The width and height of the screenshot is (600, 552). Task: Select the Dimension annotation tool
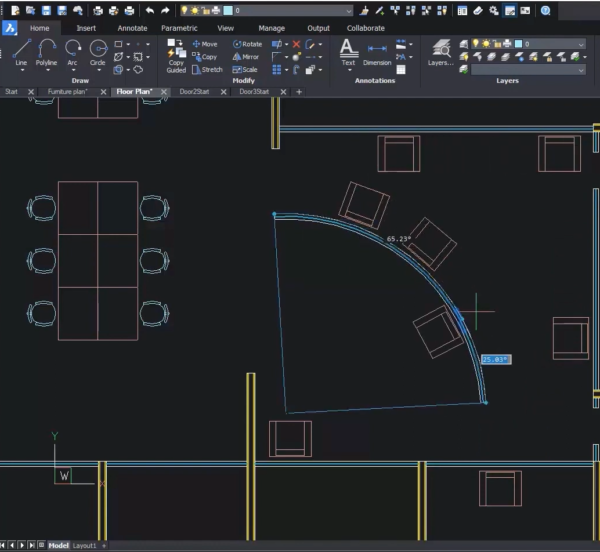tap(377, 51)
